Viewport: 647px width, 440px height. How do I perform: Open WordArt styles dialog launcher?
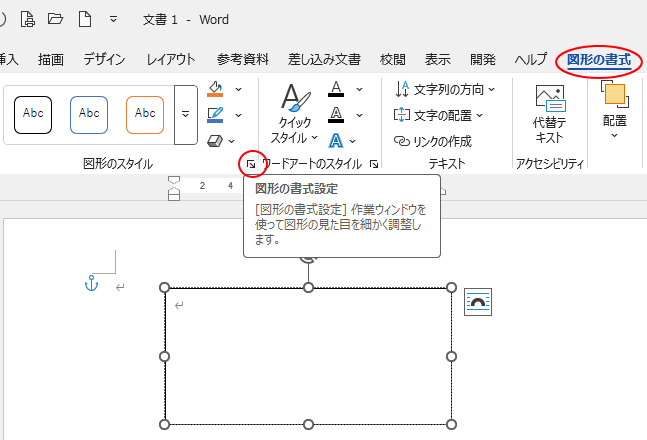[x=374, y=165]
